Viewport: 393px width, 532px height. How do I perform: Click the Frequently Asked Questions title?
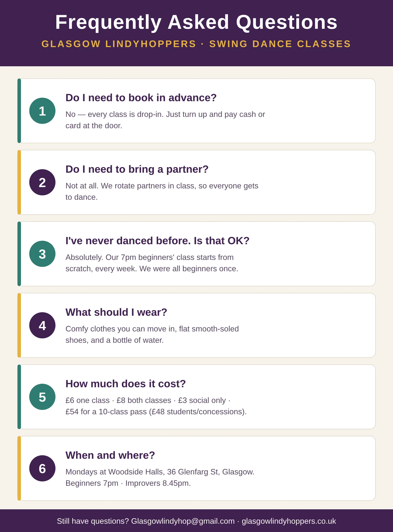tap(196, 22)
